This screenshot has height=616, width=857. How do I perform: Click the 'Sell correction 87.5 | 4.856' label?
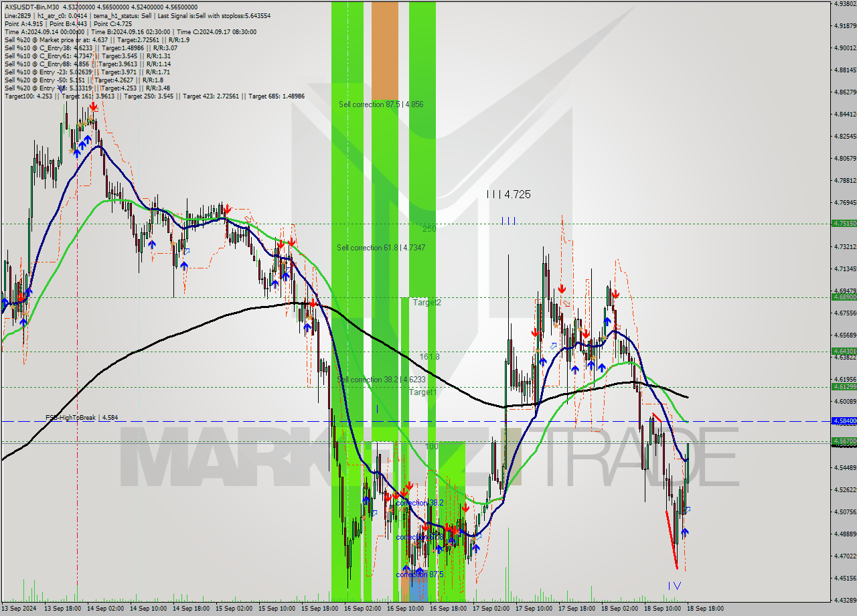tap(381, 104)
